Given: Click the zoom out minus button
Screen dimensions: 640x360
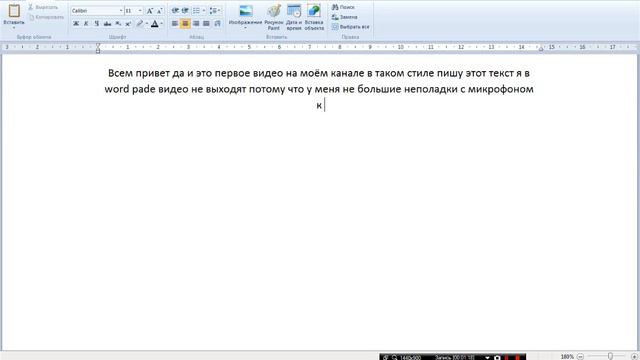Looking at the screenshot, I should pos(580,356).
